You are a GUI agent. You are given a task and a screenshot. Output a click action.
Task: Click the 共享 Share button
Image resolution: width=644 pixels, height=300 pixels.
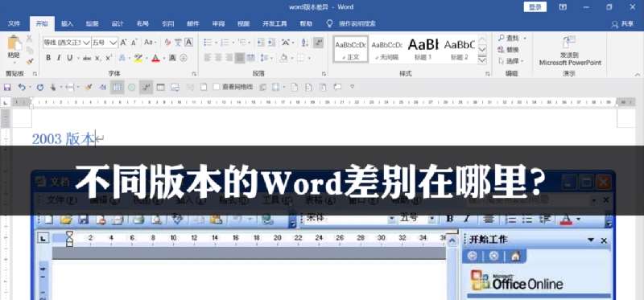click(x=622, y=24)
